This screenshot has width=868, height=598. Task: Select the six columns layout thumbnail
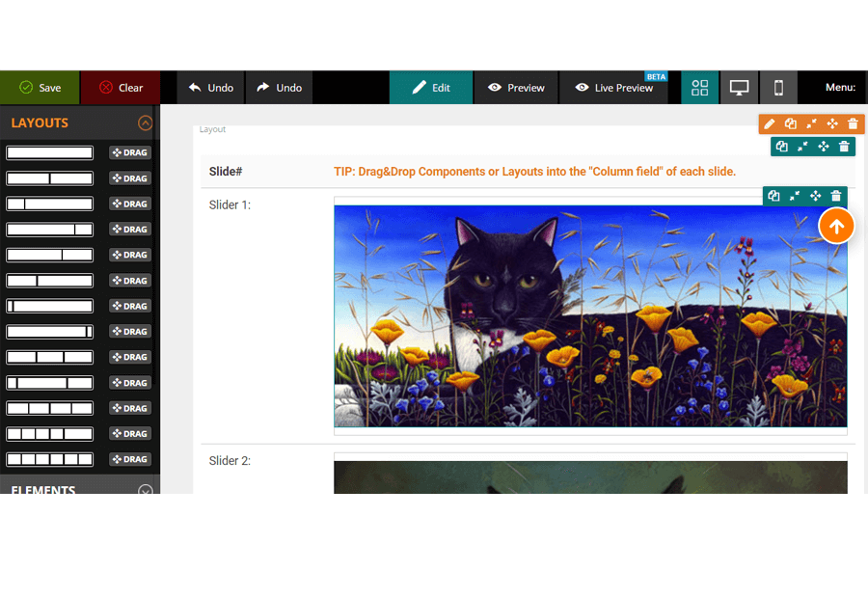click(50, 459)
